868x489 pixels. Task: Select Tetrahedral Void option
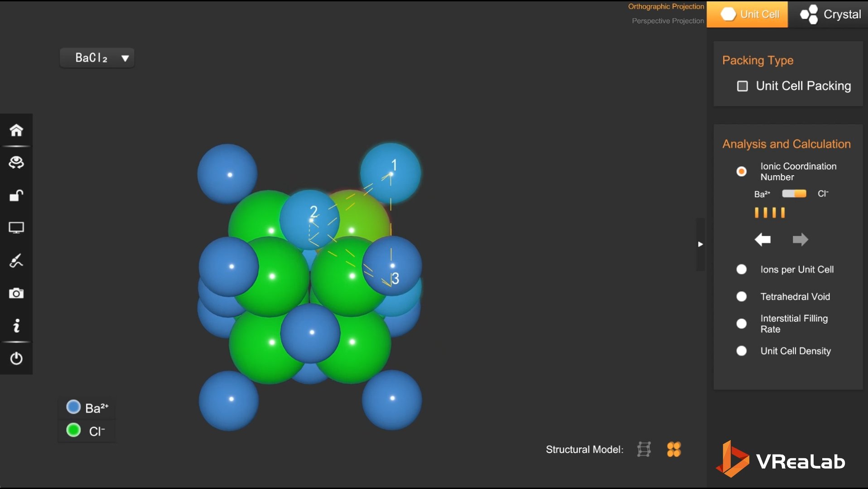[x=741, y=297]
